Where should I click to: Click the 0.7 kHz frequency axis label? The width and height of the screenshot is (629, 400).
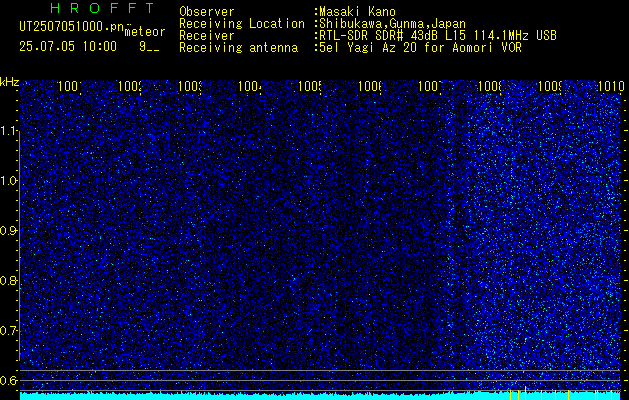[x=9, y=331]
